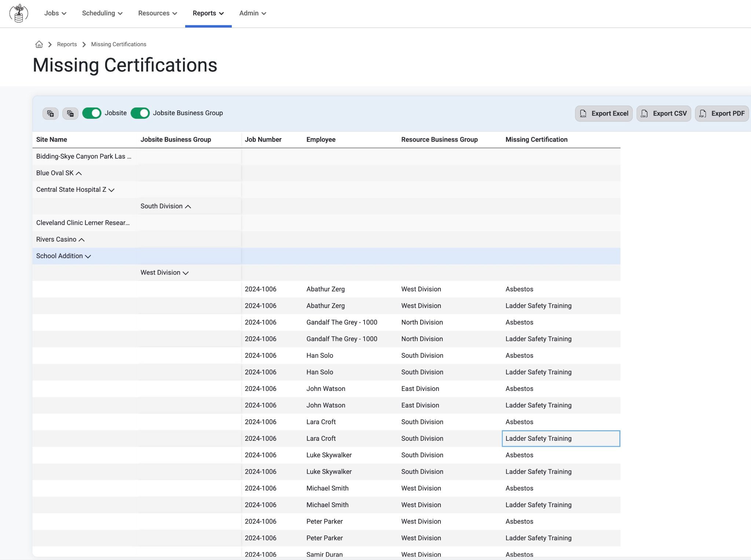Open the Admin menu

(x=253, y=13)
